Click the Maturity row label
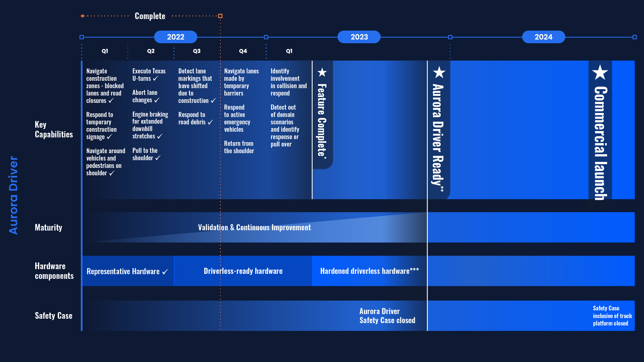644x362 pixels. click(48, 228)
